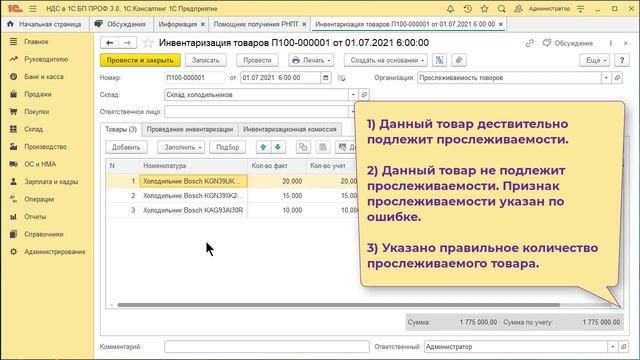640x360 pixels.
Task: Open attached files paperclip icon
Action: pos(459,60)
